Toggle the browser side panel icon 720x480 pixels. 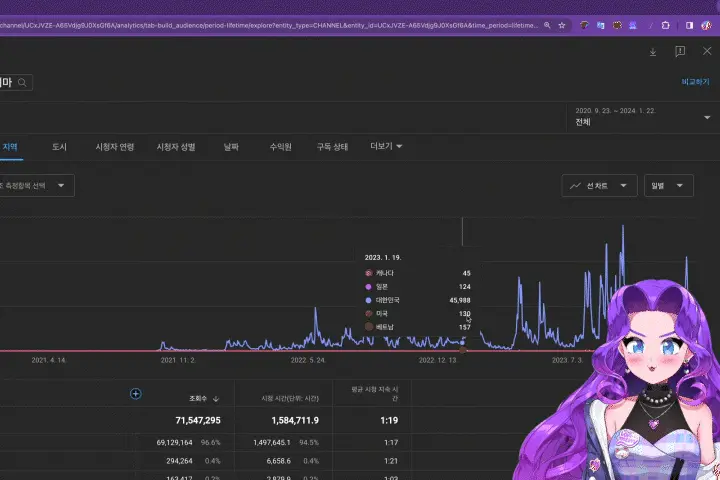689,26
